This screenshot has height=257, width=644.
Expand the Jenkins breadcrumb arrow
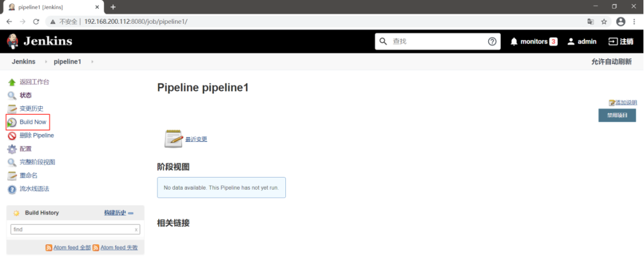click(x=46, y=62)
